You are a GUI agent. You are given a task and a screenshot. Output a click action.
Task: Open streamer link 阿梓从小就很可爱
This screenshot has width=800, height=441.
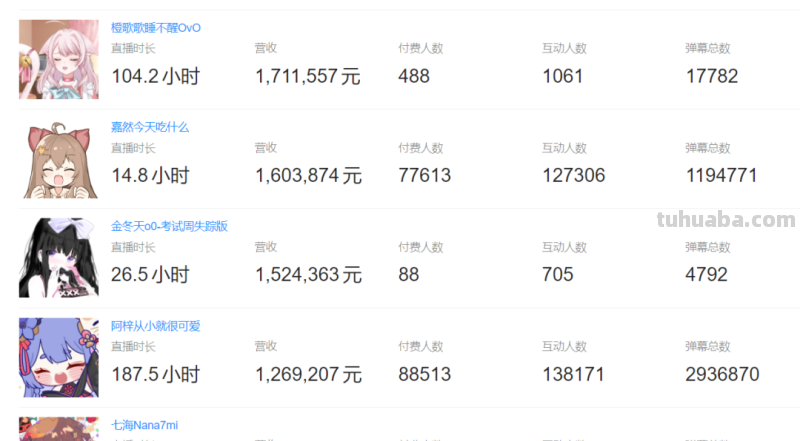[x=156, y=326]
